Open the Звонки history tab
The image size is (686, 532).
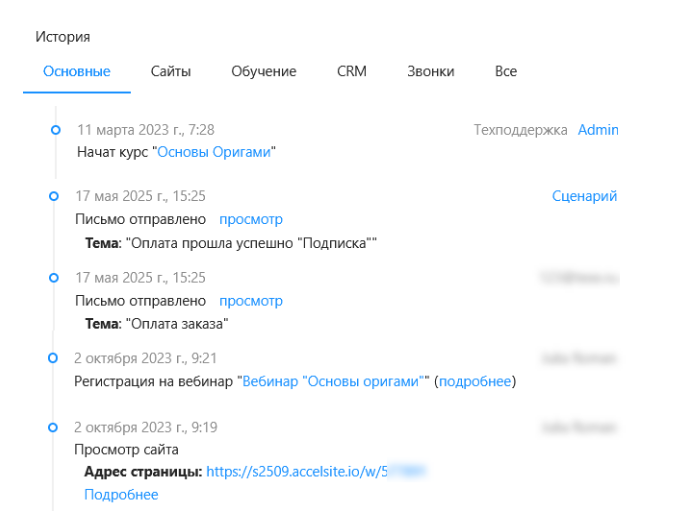(x=431, y=71)
